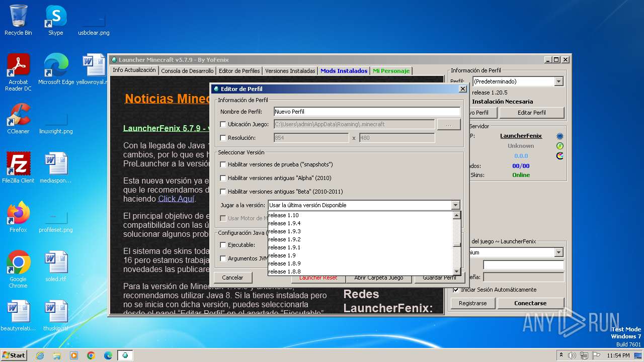This screenshot has width=644, height=362.
Task: Open the LauncherFenix server link
Action: pos(521,136)
